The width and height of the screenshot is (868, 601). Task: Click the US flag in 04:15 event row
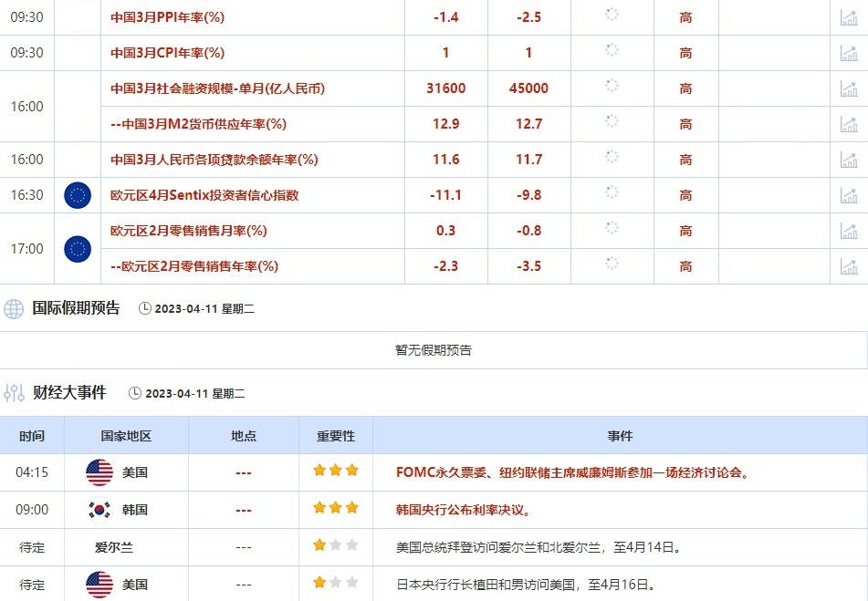tap(99, 472)
